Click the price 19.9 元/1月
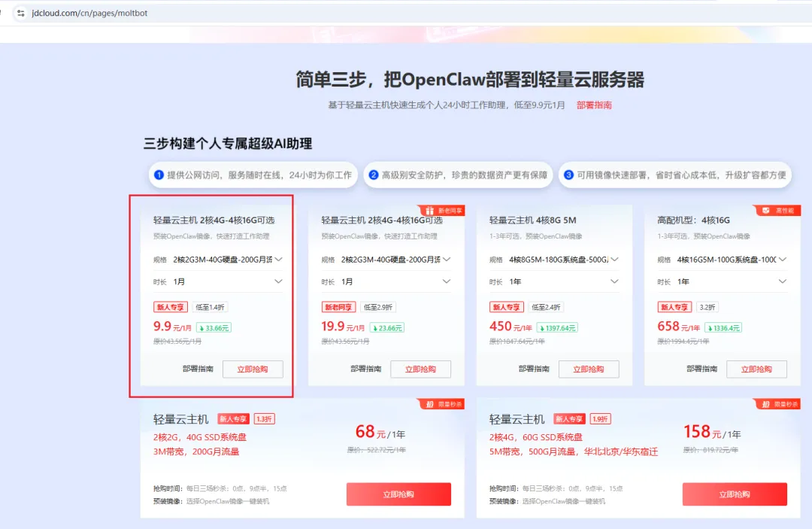Viewport: 812px width, 529px height. coord(343,327)
